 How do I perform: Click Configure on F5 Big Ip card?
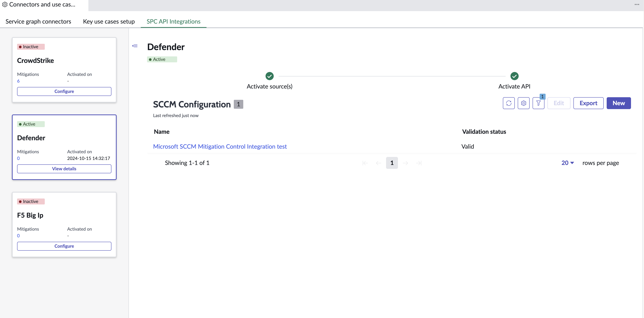coord(64,246)
